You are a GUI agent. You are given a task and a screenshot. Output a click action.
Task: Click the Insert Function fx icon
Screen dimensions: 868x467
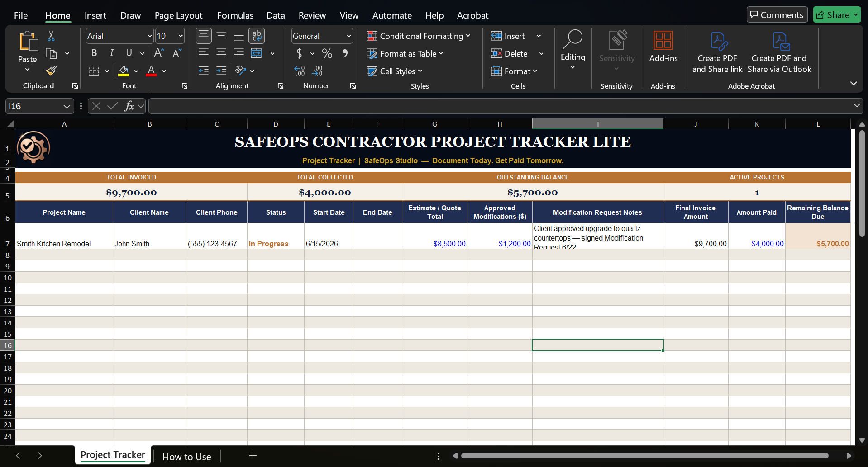[129, 106]
